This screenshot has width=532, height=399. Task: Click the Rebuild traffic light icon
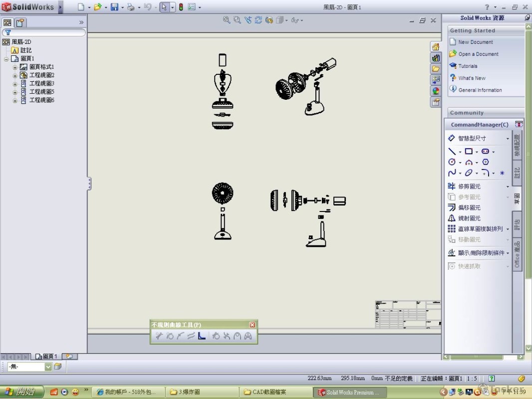(x=181, y=7)
